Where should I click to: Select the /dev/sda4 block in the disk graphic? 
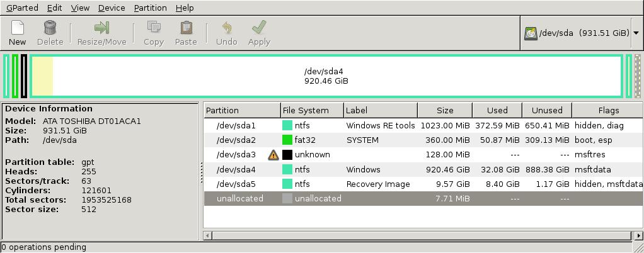[x=326, y=76]
